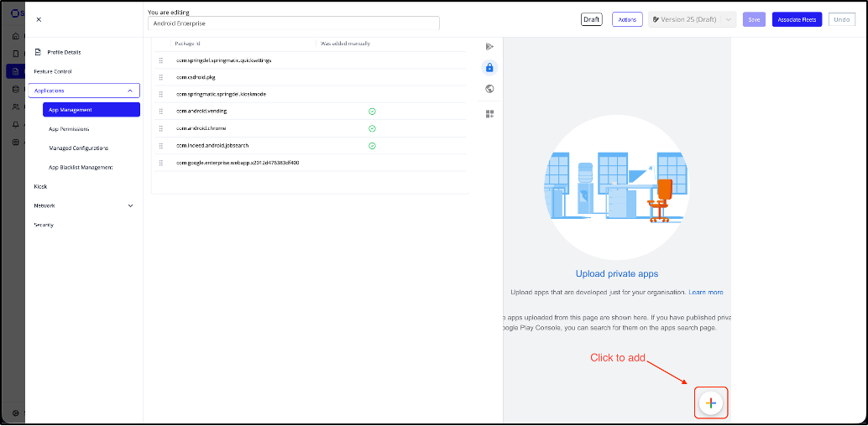Select com.android.chrome package text
Image resolution: width=868 pixels, height=426 pixels.
coord(201,128)
